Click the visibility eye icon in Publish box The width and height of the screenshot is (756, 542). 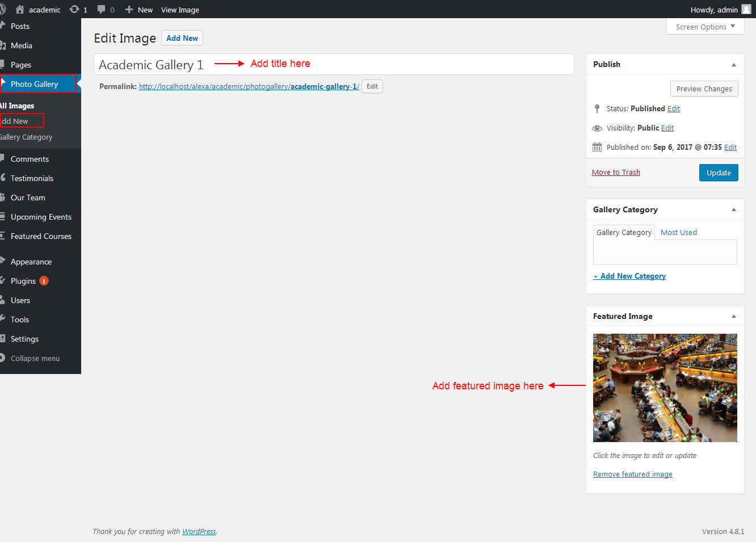(x=597, y=128)
